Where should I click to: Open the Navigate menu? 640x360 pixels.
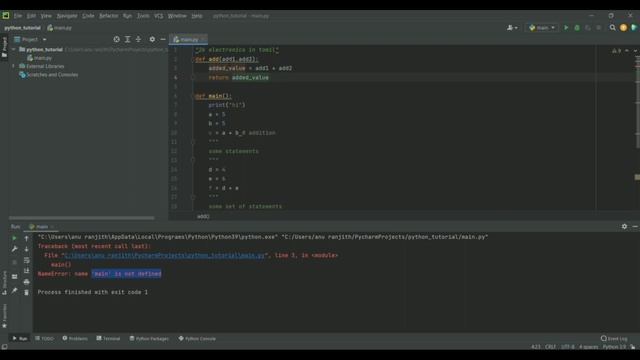point(67,16)
